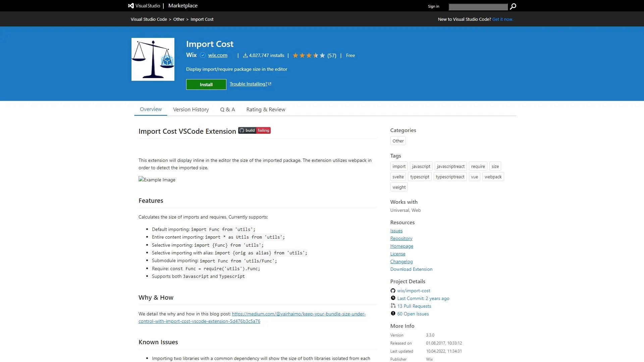The image size is (644, 362).
Task: Click the verified publisher badge next to Wix
Action: [x=203, y=55]
